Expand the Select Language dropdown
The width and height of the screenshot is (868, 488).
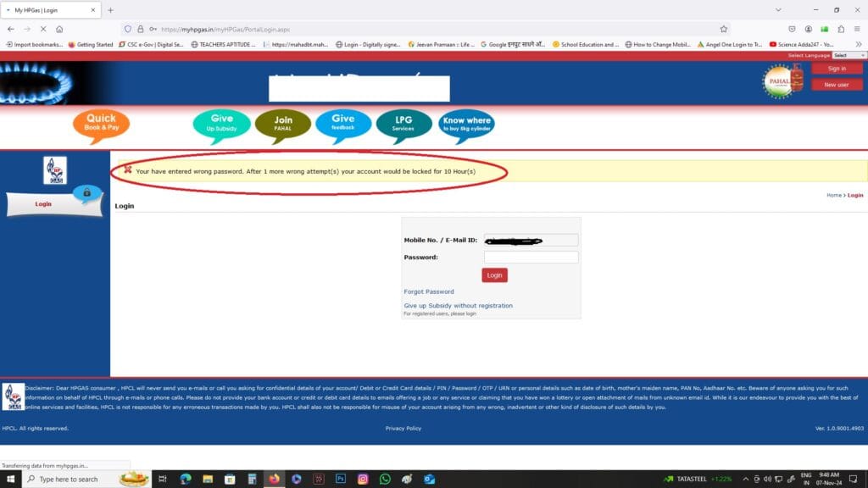849,55
